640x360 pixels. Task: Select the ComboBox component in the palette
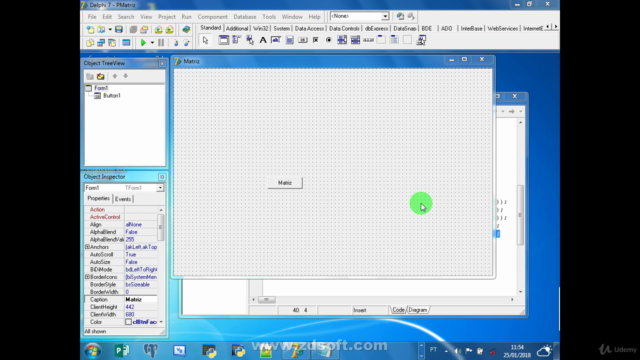point(355,40)
